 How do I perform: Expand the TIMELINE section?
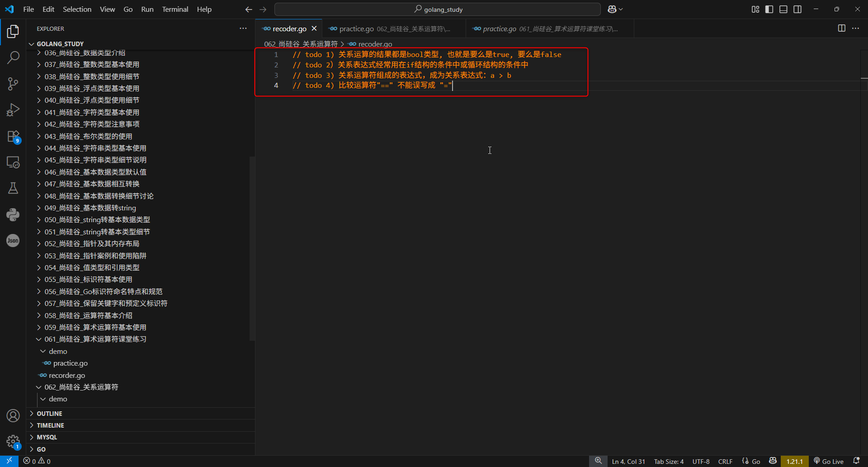(x=141, y=425)
